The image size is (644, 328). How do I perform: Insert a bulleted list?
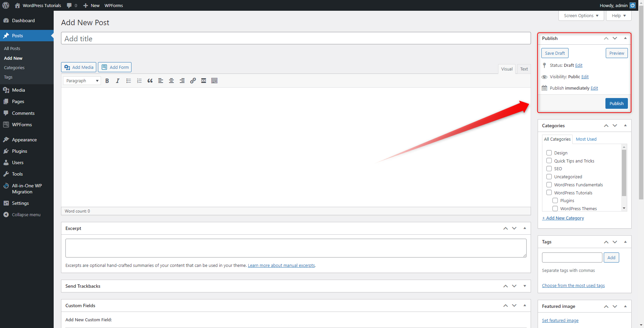click(128, 81)
